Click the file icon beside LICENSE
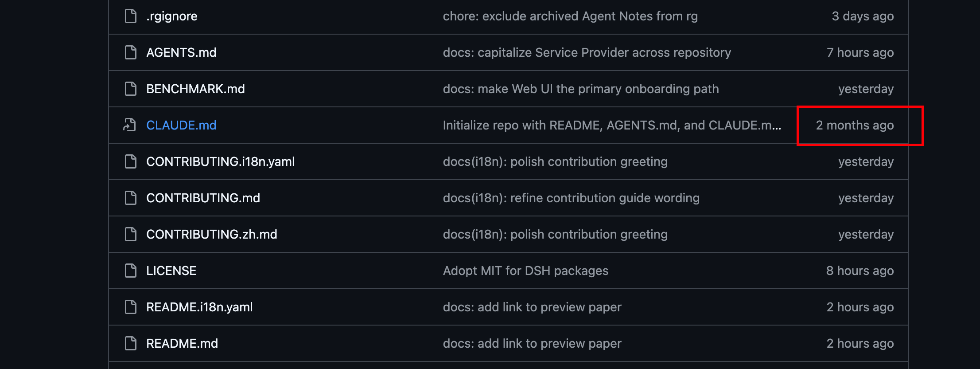 [x=131, y=271]
